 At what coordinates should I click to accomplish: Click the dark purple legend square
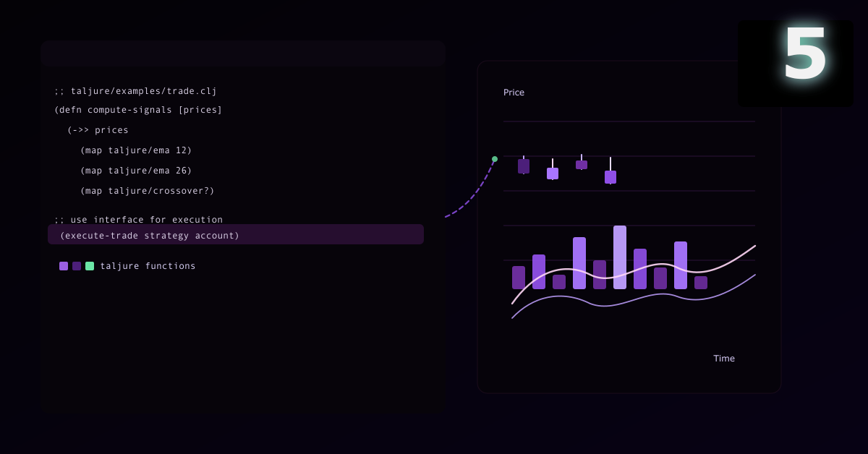pos(77,266)
